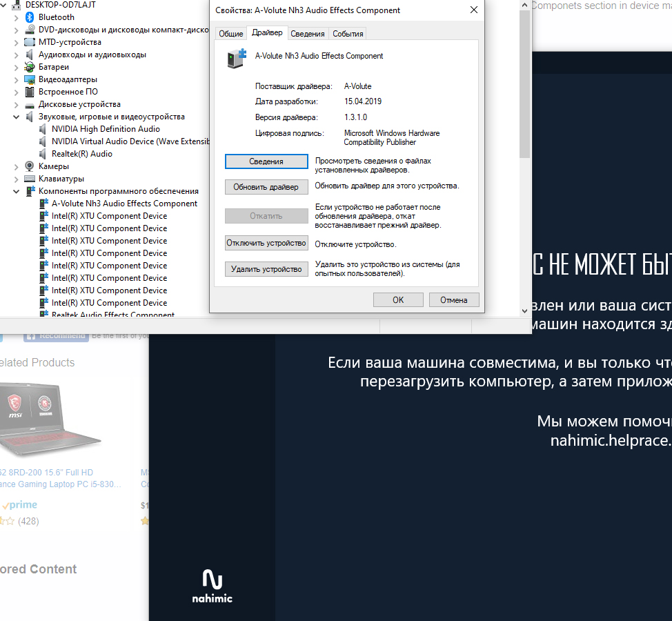
Task: Click the MSI laptop product thumbnail
Action: 50,419
